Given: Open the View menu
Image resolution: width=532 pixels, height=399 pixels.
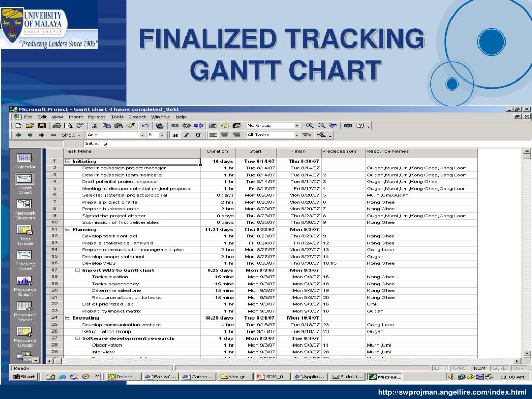Looking at the screenshot, I should point(57,117).
